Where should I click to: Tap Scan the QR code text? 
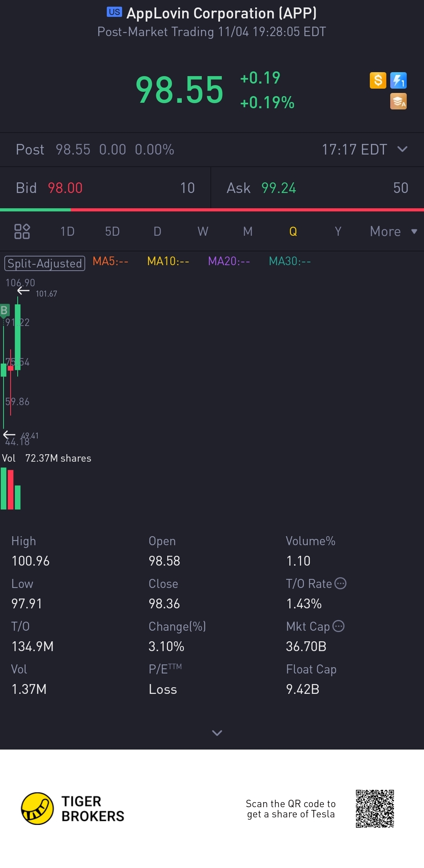tap(291, 809)
